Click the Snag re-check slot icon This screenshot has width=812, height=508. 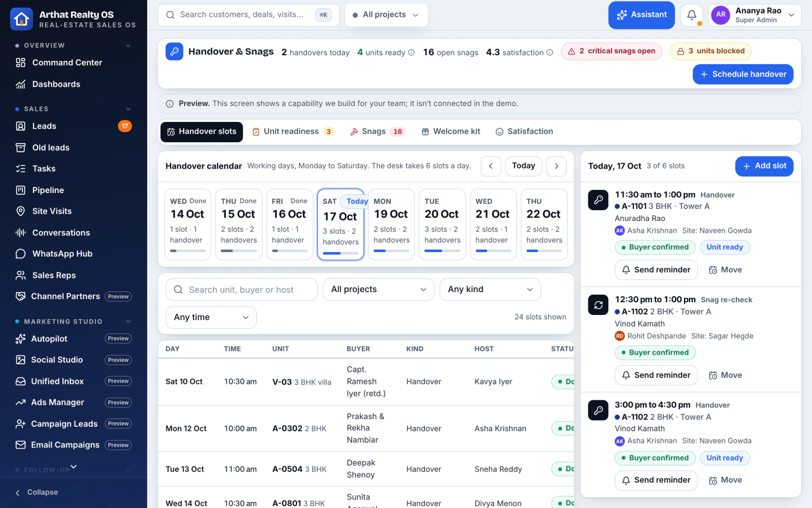coord(598,305)
